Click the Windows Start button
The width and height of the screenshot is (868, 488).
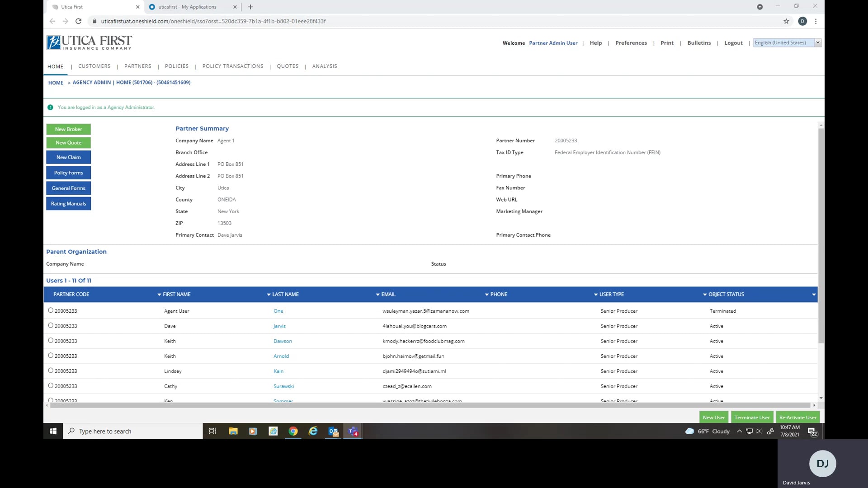(x=53, y=431)
